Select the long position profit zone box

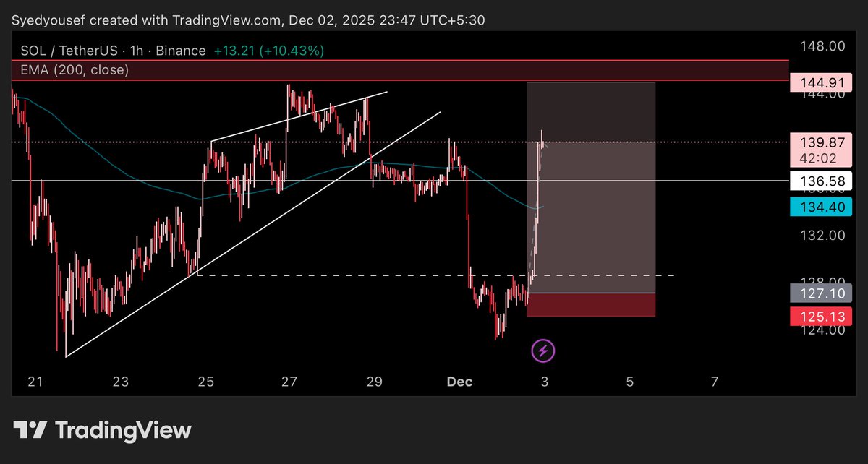click(x=591, y=188)
